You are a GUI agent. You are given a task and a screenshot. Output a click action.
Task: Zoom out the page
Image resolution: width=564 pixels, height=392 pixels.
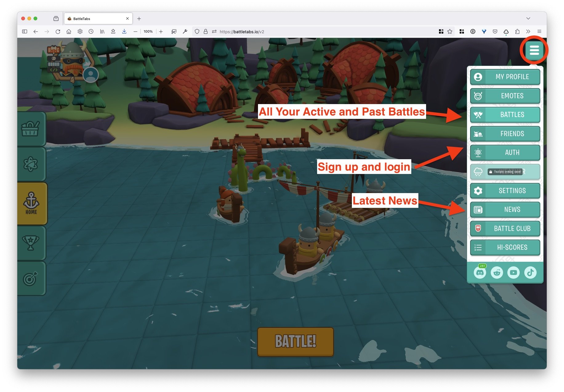tap(135, 31)
